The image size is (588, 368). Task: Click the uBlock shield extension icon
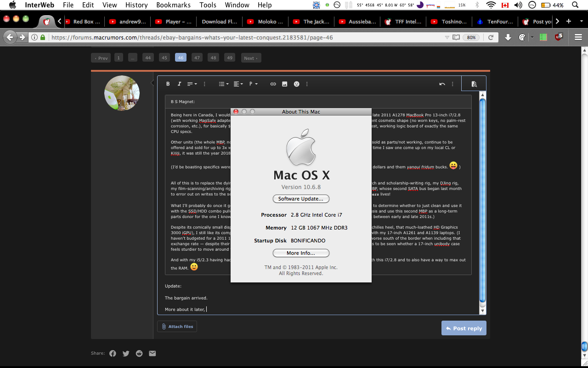click(558, 37)
